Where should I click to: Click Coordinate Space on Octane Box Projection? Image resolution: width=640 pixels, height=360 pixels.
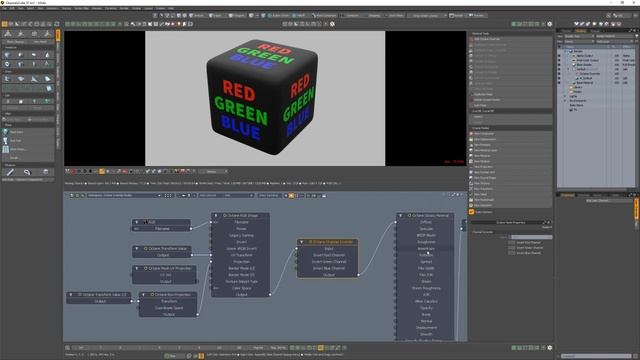click(168, 308)
